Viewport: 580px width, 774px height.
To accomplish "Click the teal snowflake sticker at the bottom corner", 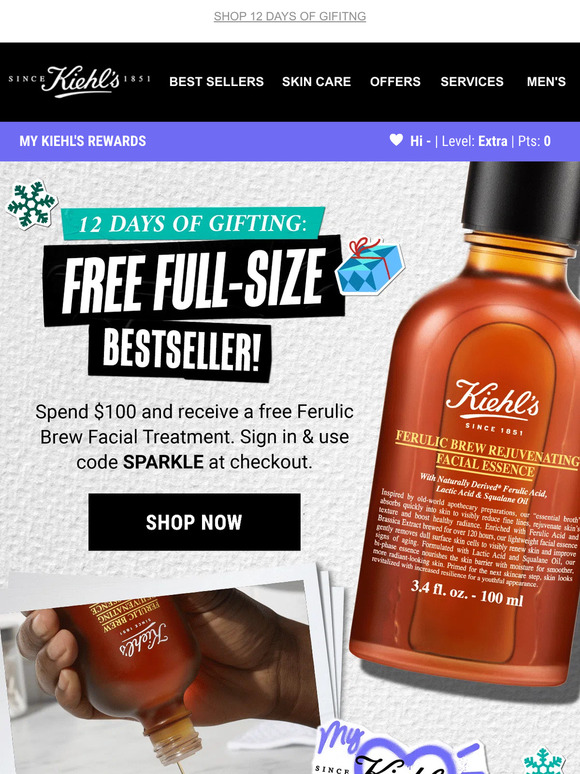I will click(544, 761).
